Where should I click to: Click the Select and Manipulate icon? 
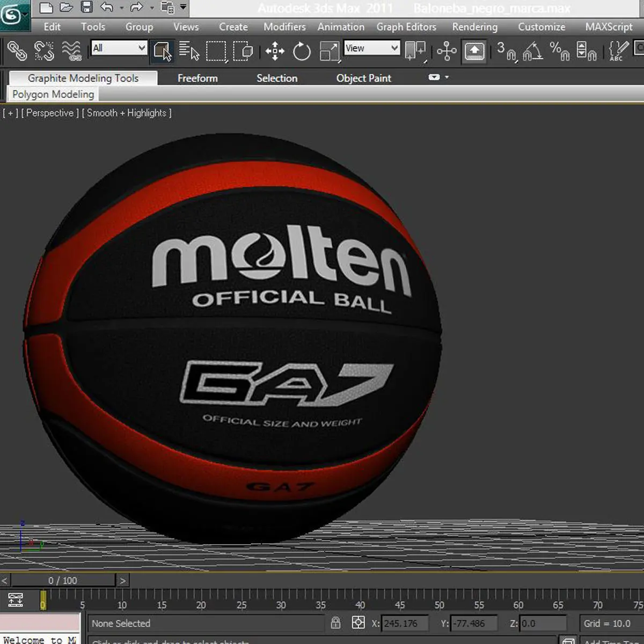pos(447,52)
